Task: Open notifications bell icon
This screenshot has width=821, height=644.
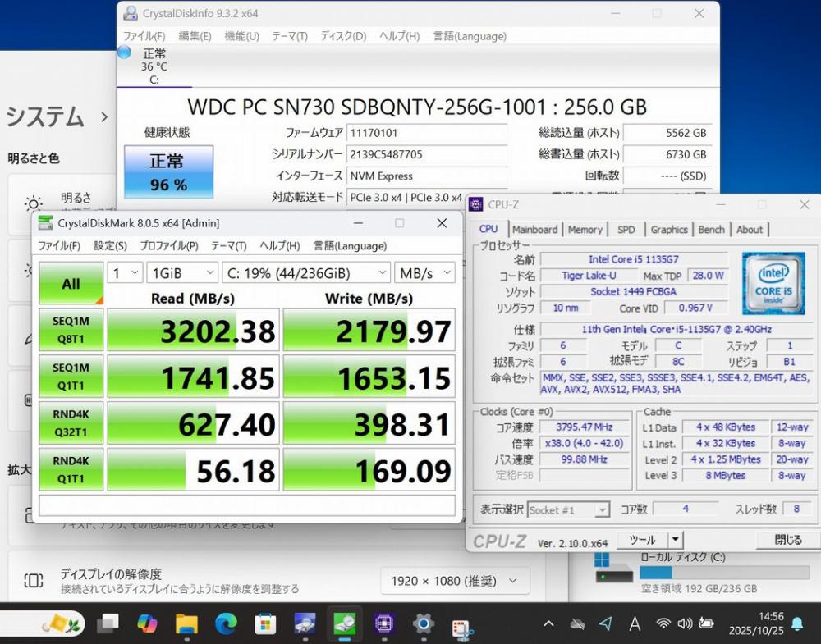Action: pos(797,623)
